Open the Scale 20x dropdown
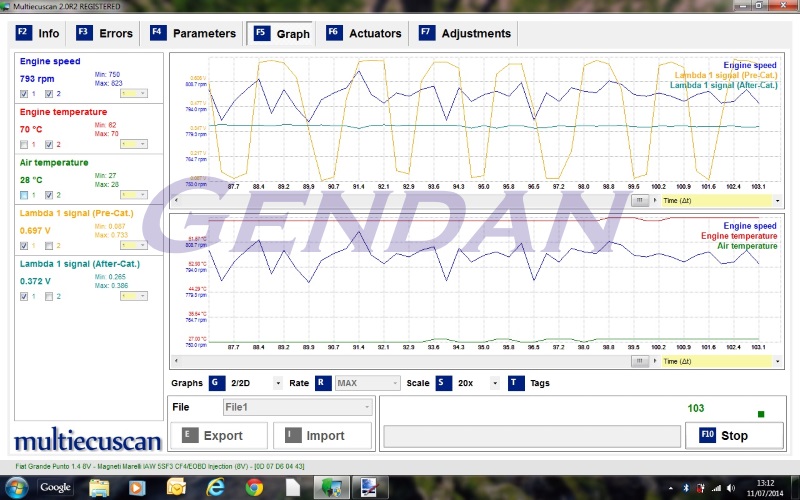 point(494,383)
